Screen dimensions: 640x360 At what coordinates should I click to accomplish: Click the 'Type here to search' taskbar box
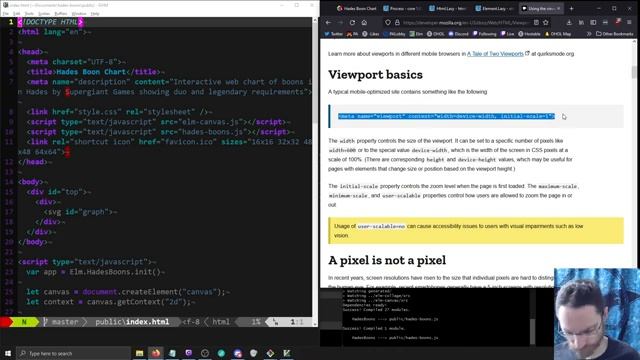click(73, 353)
